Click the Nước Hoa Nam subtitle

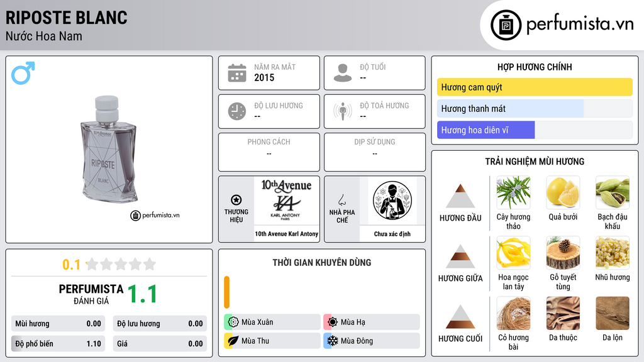[x=44, y=36]
